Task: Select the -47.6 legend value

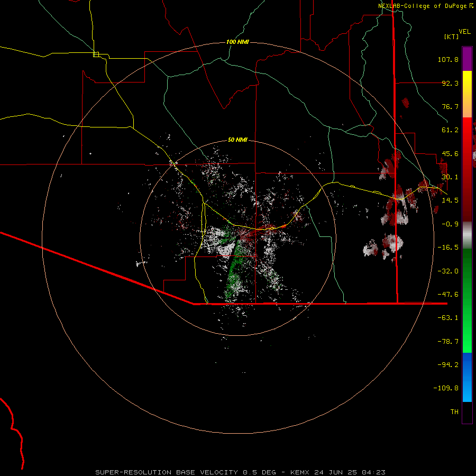Action: pyautogui.click(x=448, y=295)
